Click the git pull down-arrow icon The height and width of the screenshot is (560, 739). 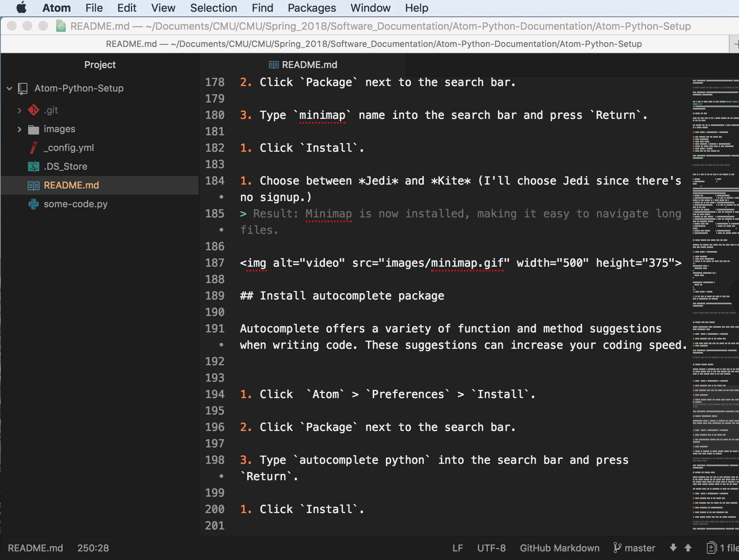coord(673,547)
